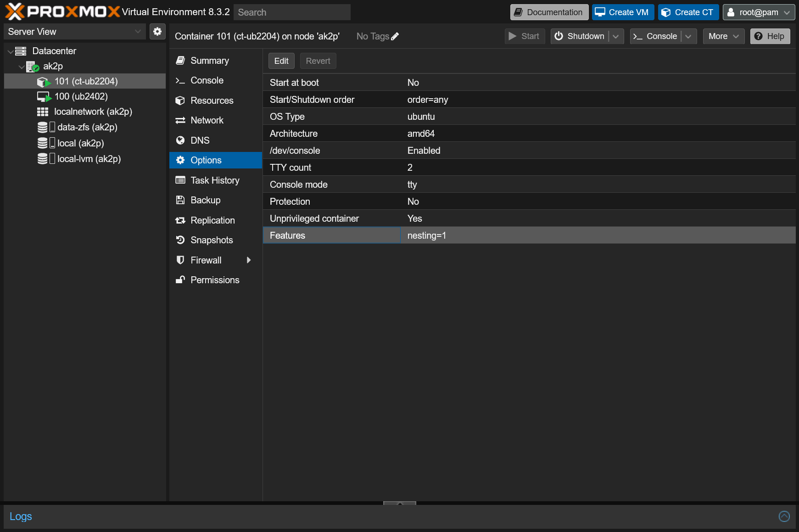Open the Backup panel
The width and height of the screenshot is (799, 532).
(x=205, y=200)
